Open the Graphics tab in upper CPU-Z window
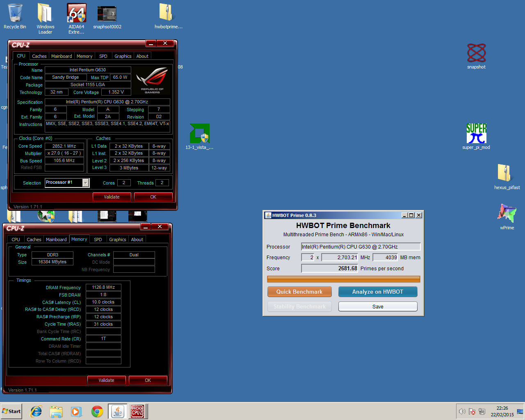The height and width of the screenshot is (420, 525). click(123, 56)
